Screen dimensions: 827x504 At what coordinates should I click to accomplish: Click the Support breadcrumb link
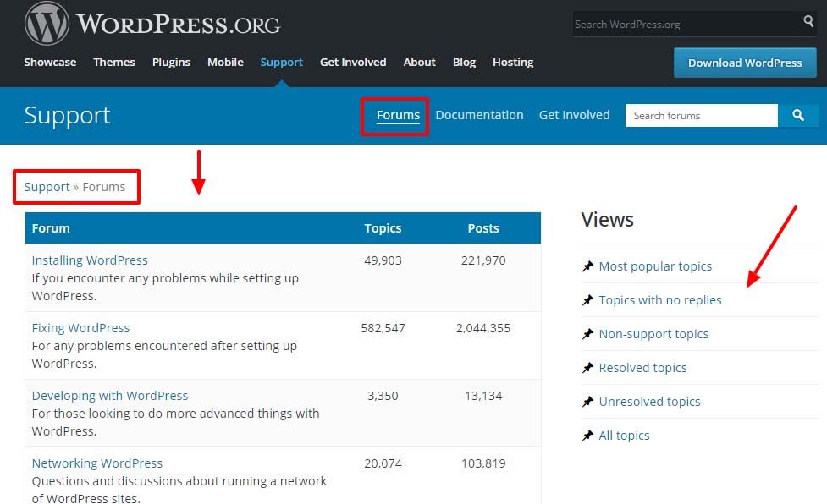pos(47,187)
